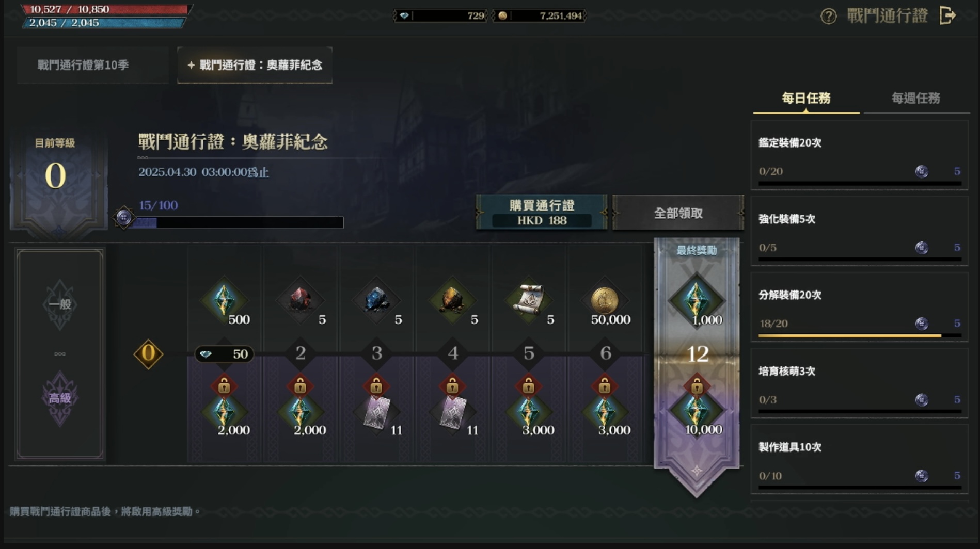Click the 15/100 pass experience progress bar
The image size is (980, 549).
coord(239,222)
